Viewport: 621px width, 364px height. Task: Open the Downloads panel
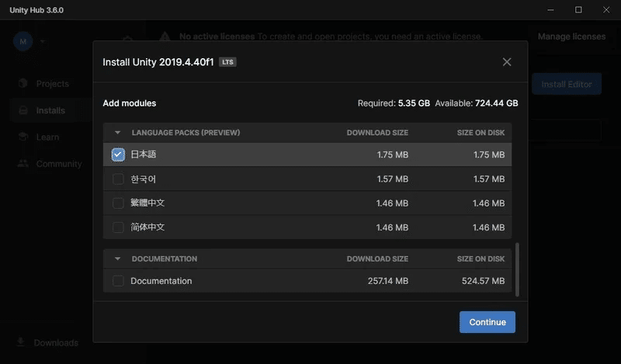(55, 342)
